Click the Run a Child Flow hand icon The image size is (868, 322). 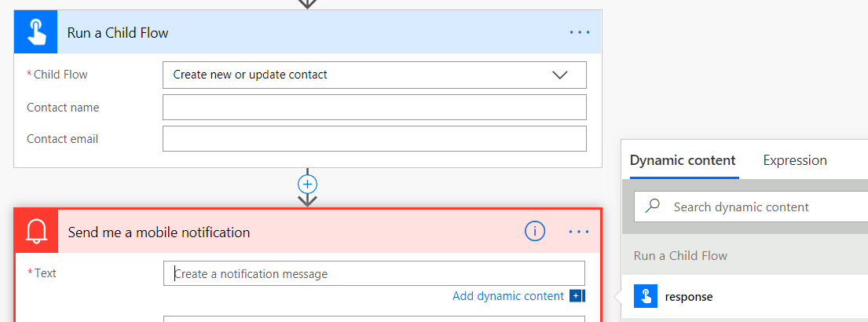tap(35, 32)
